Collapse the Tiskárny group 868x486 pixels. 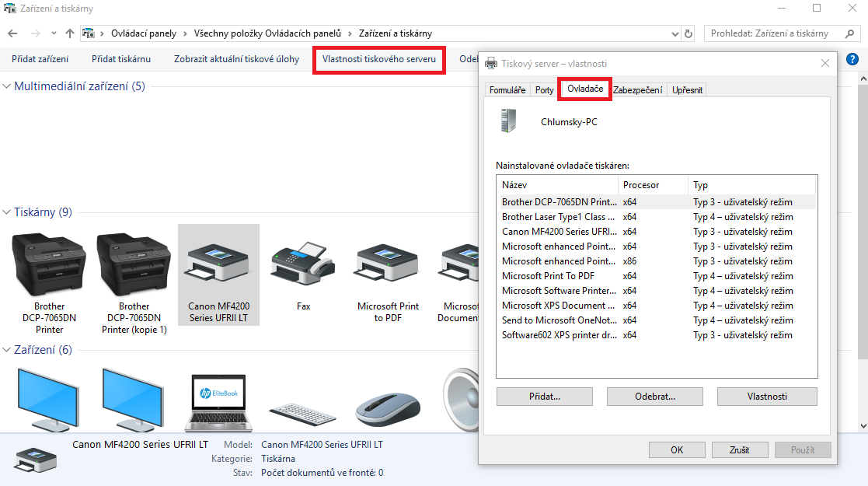7,212
